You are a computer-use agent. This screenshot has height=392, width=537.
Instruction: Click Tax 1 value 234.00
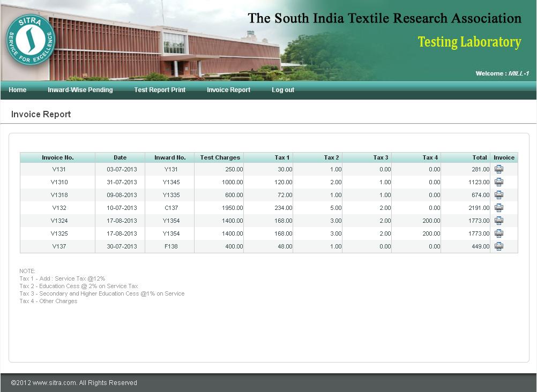pos(283,207)
